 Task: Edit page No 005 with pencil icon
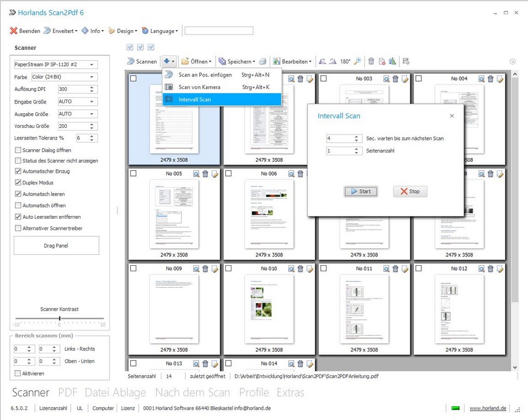[x=215, y=174]
